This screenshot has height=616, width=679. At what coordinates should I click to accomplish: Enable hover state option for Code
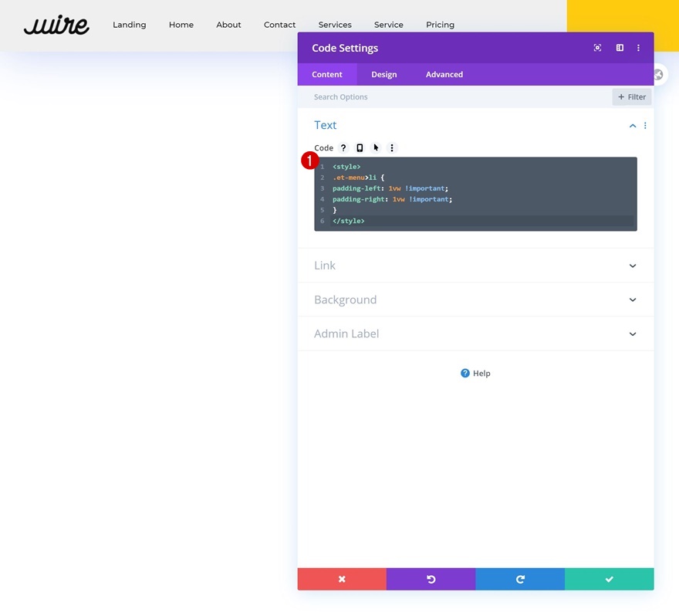tap(376, 147)
